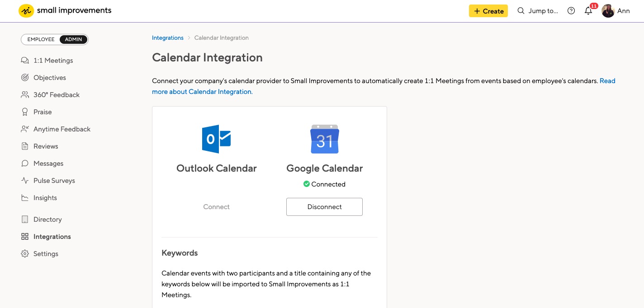
Task: Click the Google Calendar logo
Action: (324, 139)
